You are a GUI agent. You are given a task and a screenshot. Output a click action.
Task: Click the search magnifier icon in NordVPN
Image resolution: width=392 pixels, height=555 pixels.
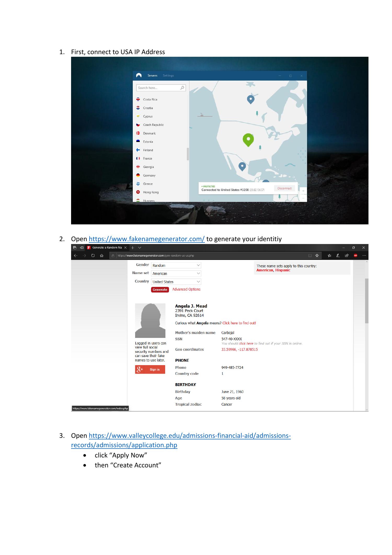[x=182, y=88]
